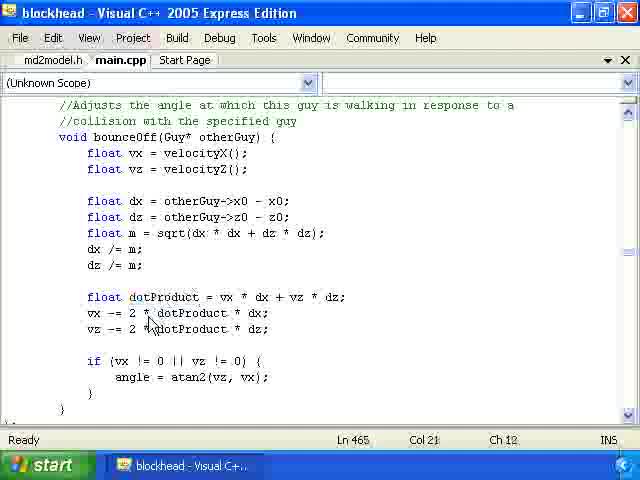Click 'Col 21' in the status bar
Viewport: 640px width, 480px height.
pos(424,440)
